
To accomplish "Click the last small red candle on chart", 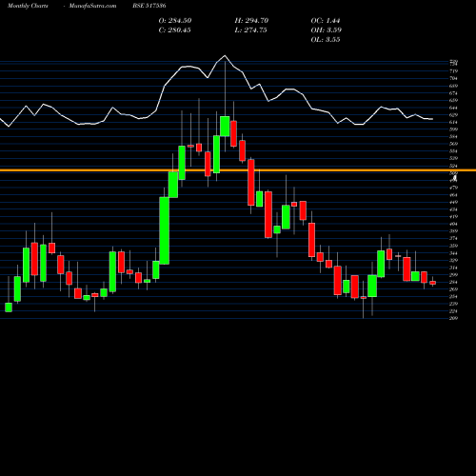I will pyautogui.click(x=433, y=283).
